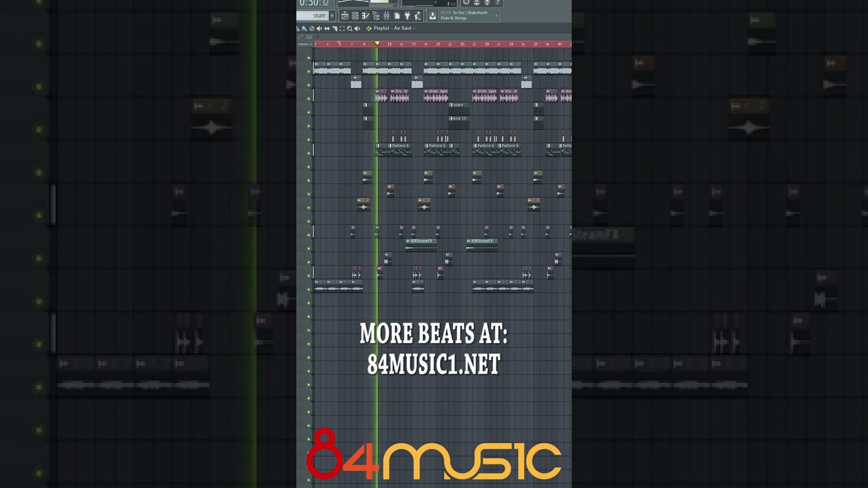This screenshot has width=868, height=488.
Task: Open the Browser toolbar button
Action: [x=376, y=16]
